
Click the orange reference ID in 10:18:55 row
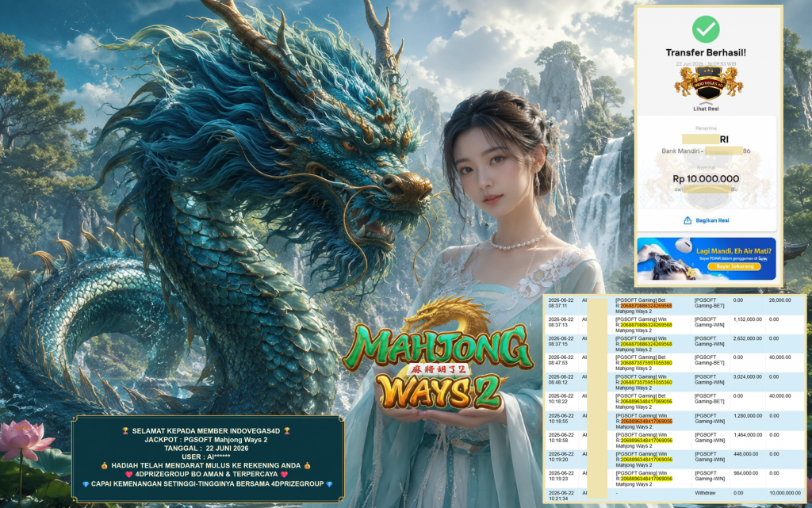tap(645, 421)
